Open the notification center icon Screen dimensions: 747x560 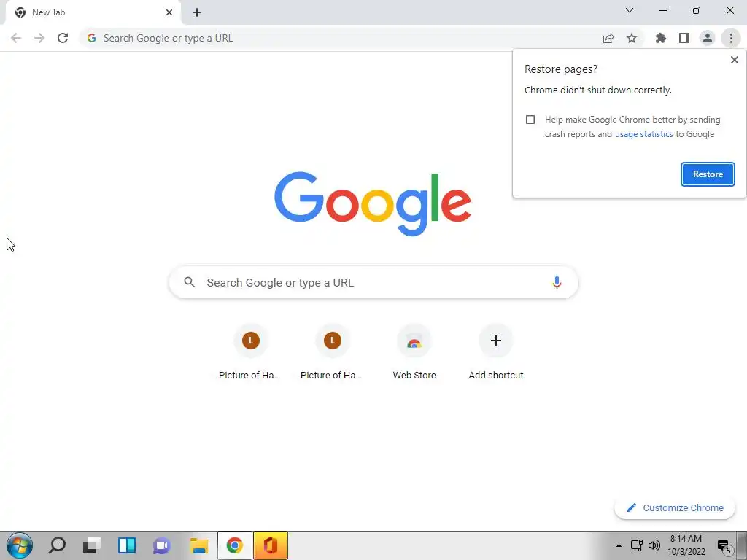[724, 547]
